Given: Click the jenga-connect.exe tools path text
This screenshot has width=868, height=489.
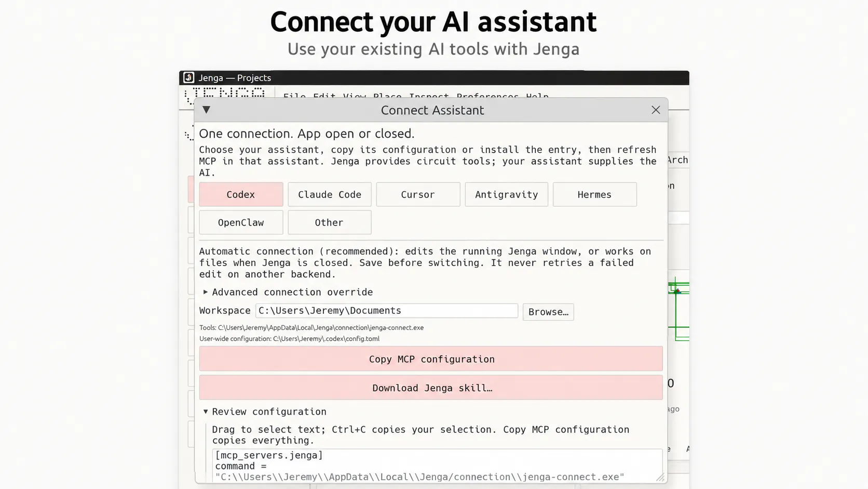Looking at the screenshot, I should point(311,327).
